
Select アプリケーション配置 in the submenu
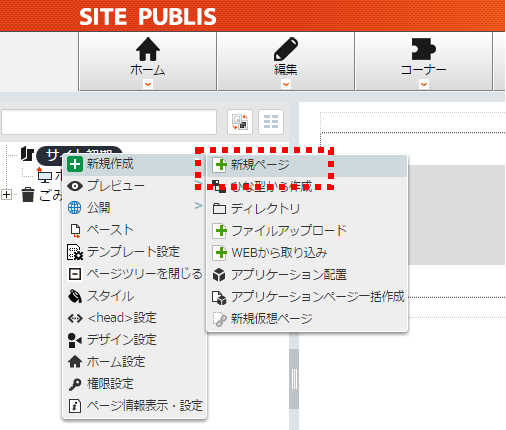(307, 275)
